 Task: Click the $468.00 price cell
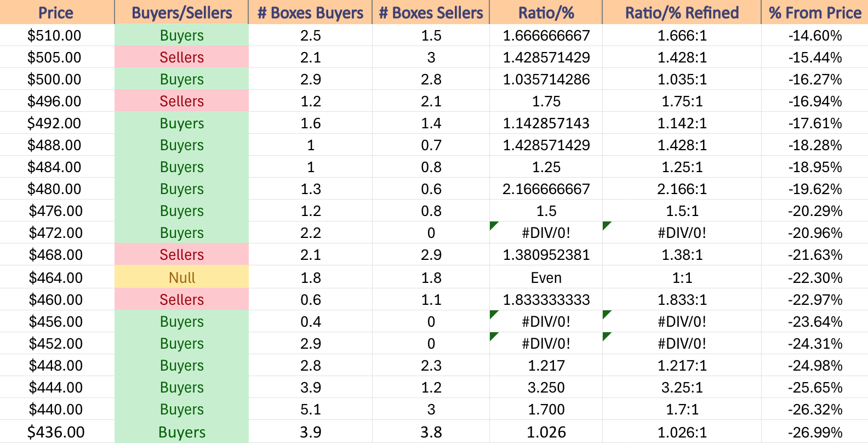pos(57,254)
